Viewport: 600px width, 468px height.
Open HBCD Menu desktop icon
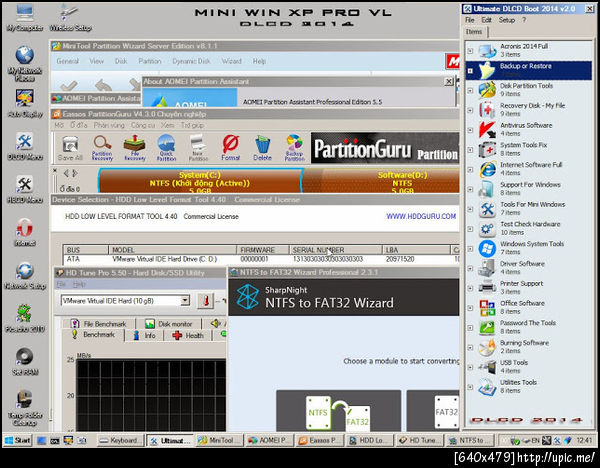tap(24, 189)
